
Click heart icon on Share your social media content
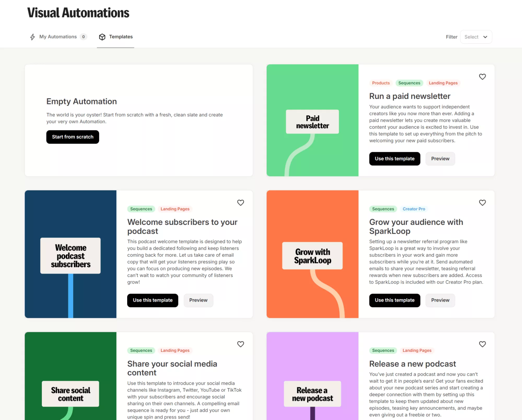(x=240, y=344)
